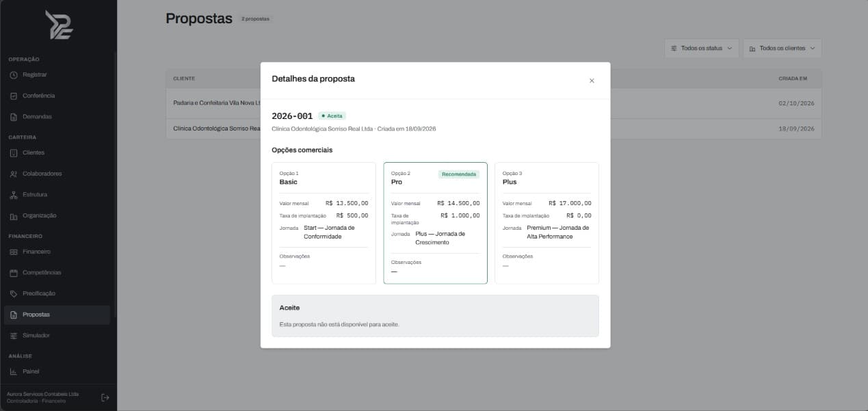
Task: Click the Padaria e Confeitaria Vila Nova row
Action: click(x=493, y=103)
